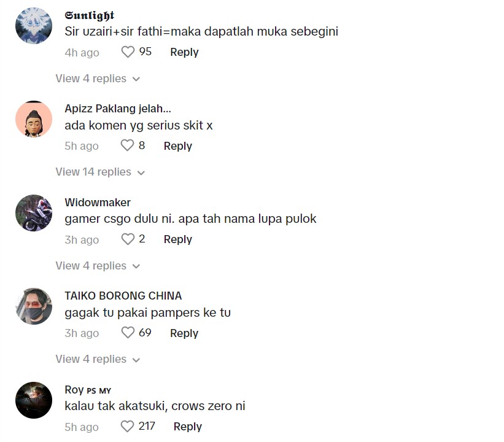
Task: Reply to the gamer csgo comment
Action: 178,239
